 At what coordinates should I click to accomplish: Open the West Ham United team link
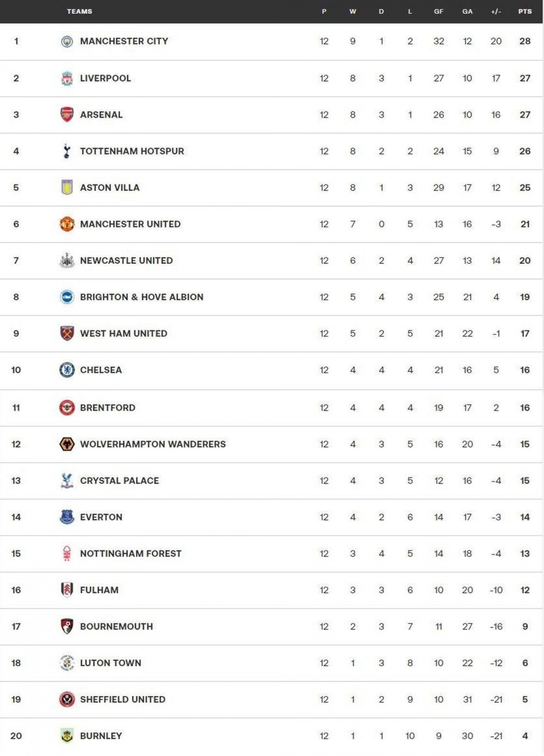(x=124, y=334)
